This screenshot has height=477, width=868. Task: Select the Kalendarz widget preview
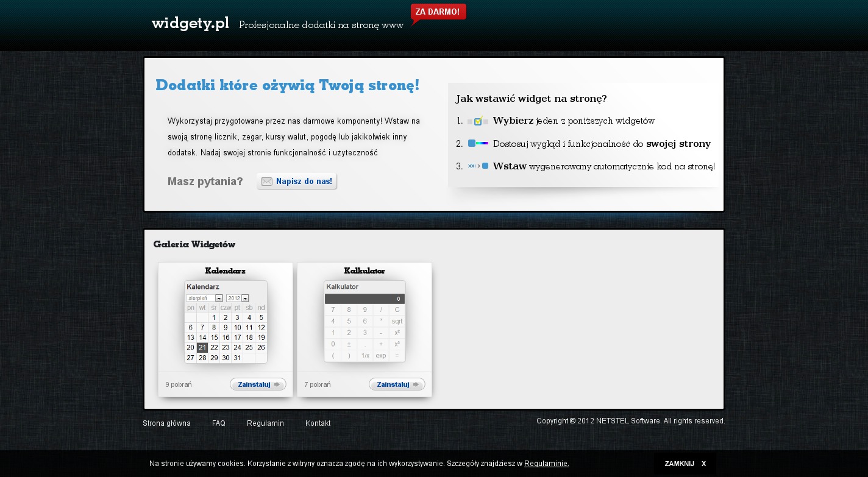[x=226, y=322]
